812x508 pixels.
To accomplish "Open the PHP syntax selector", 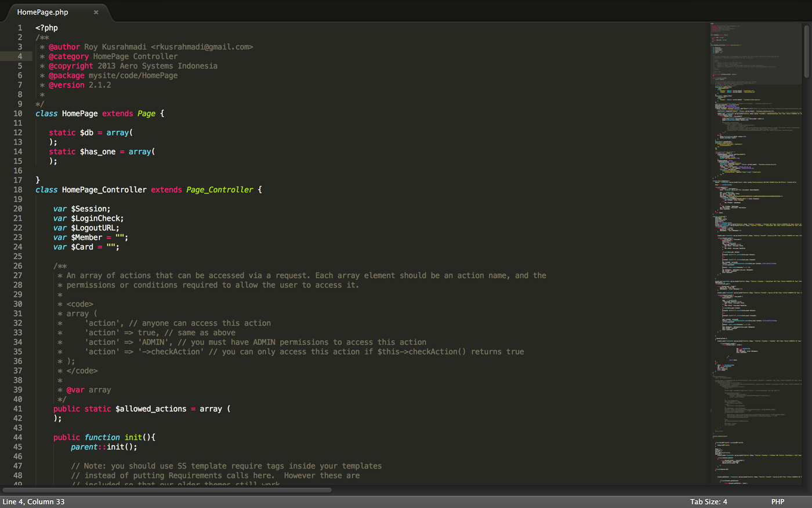I will click(777, 502).
